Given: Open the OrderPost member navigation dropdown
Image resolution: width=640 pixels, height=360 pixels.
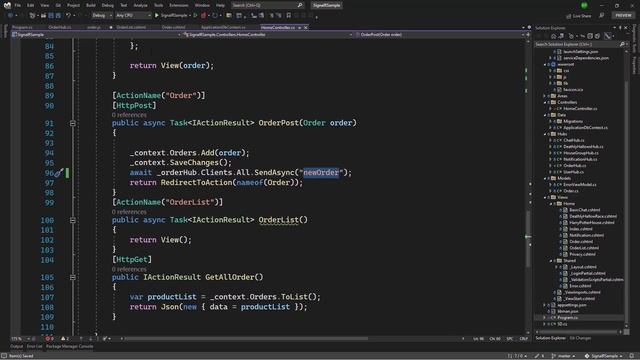Looking at the screenshot, I should pos(440,35).
